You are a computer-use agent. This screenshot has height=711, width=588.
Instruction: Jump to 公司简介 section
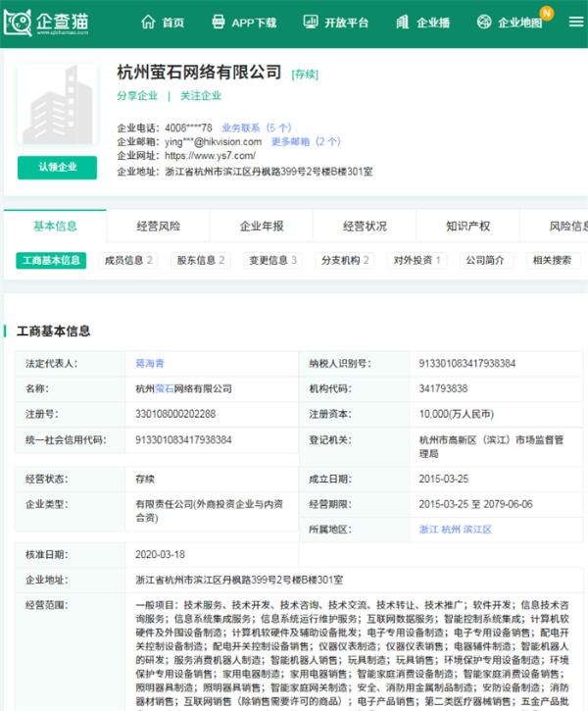point(485,260)
